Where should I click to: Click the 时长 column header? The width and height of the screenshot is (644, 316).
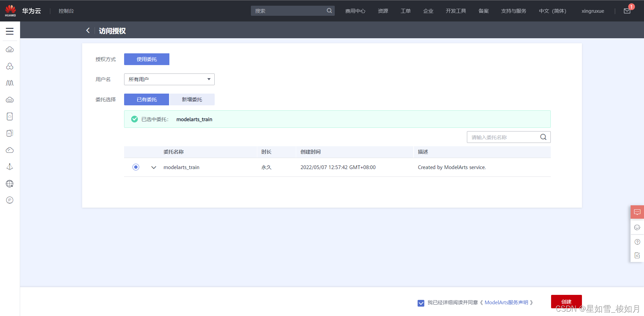coord(266,152)
